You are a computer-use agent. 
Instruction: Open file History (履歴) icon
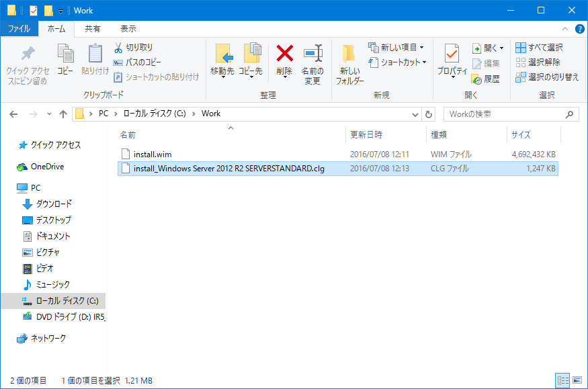point(486,79)
